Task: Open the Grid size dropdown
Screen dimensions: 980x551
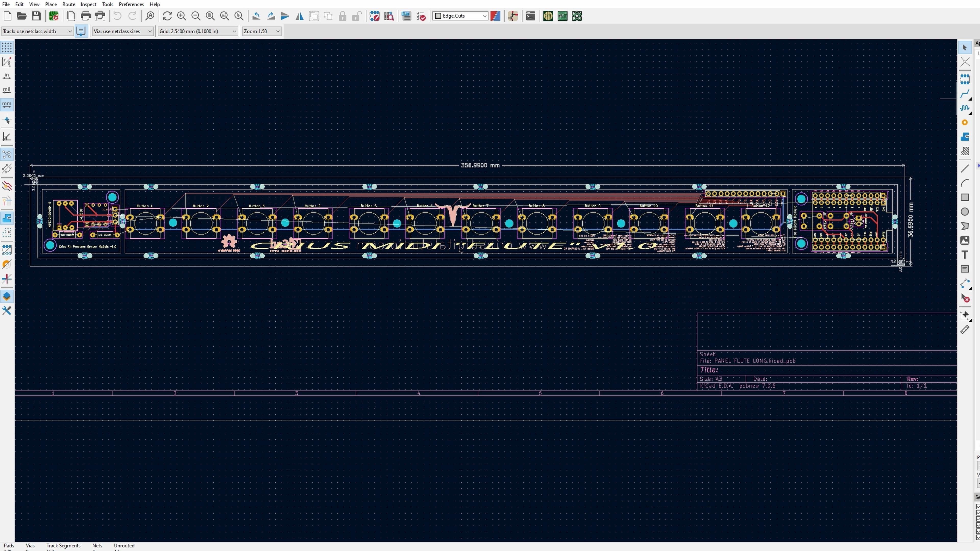Action: coord(234,31)
